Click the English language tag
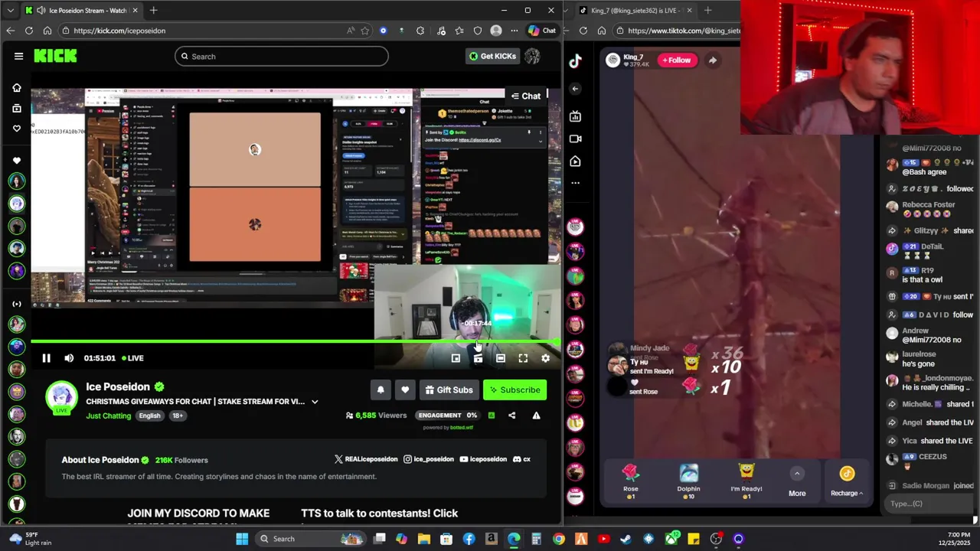This screenshot has width=980, height=551. 149,416
